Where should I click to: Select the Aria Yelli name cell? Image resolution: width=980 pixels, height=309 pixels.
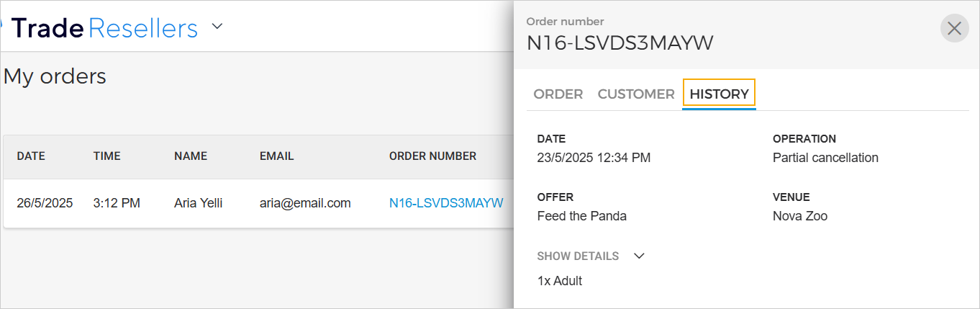point(199,203)
